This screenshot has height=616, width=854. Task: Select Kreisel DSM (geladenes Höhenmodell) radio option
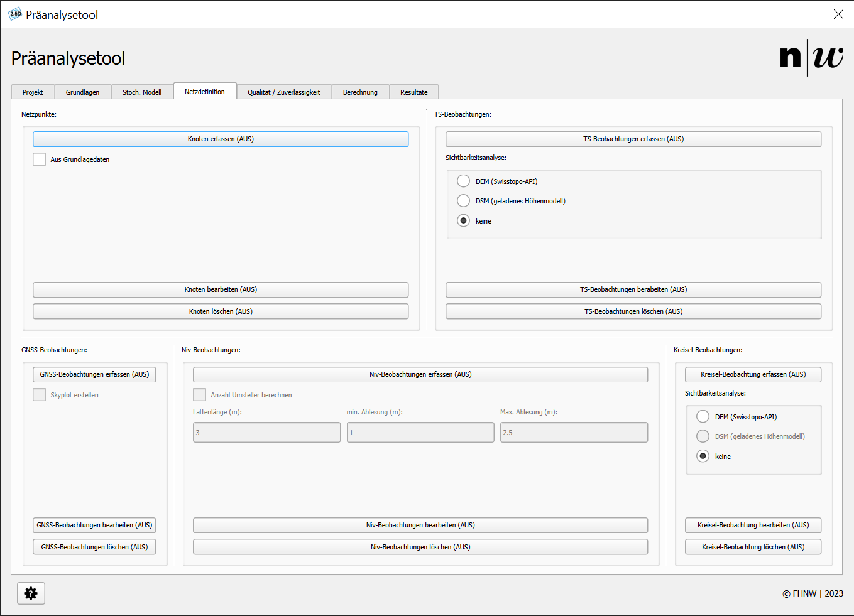tap(703, 436)
